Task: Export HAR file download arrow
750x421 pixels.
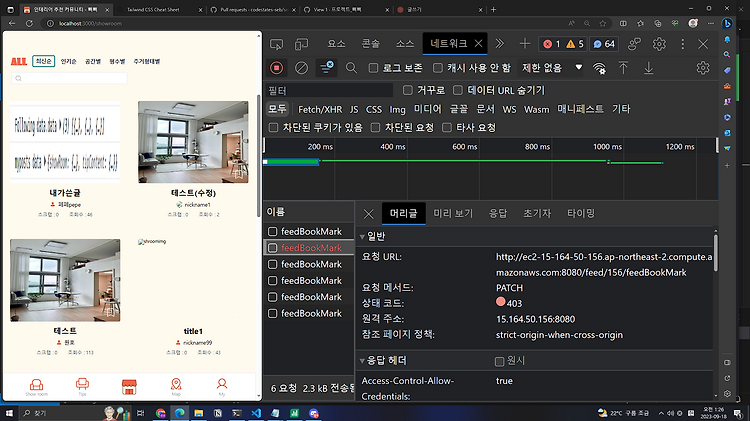Action: (649, 68)
